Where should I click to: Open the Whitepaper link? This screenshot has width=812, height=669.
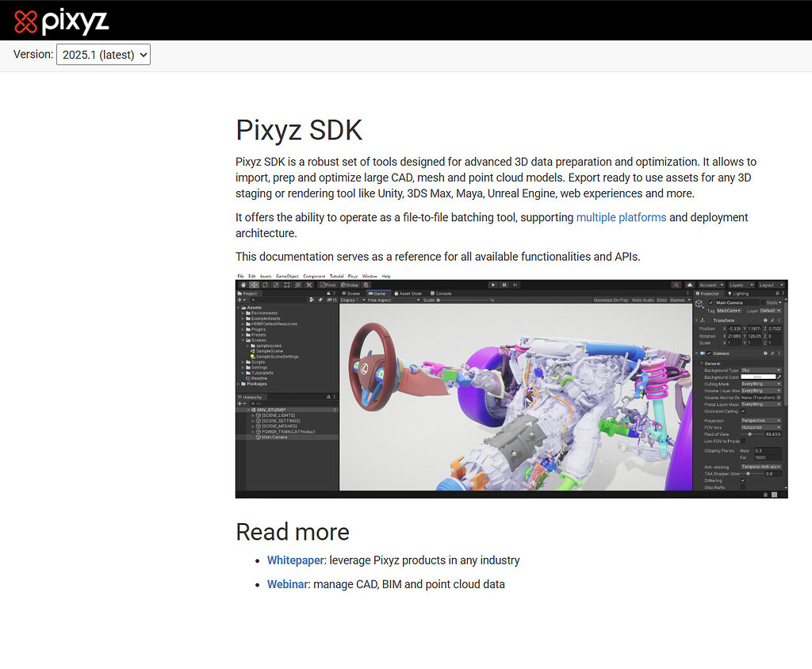295,560
